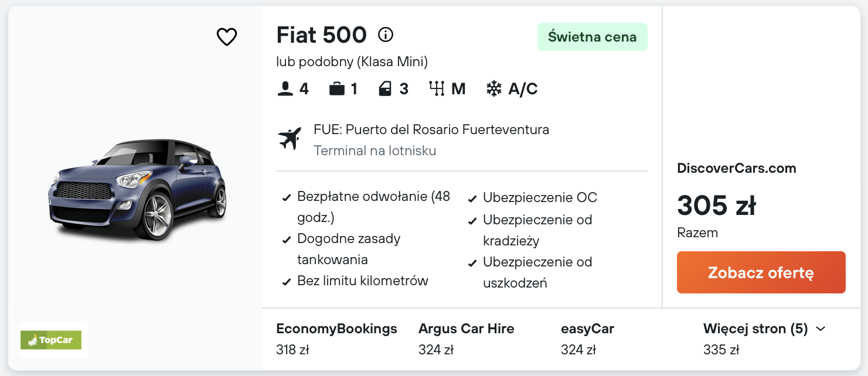Screen dimensions: 868x376
Task: Select the easyCar 324 zł offer
Action: (x=587, y=339)
